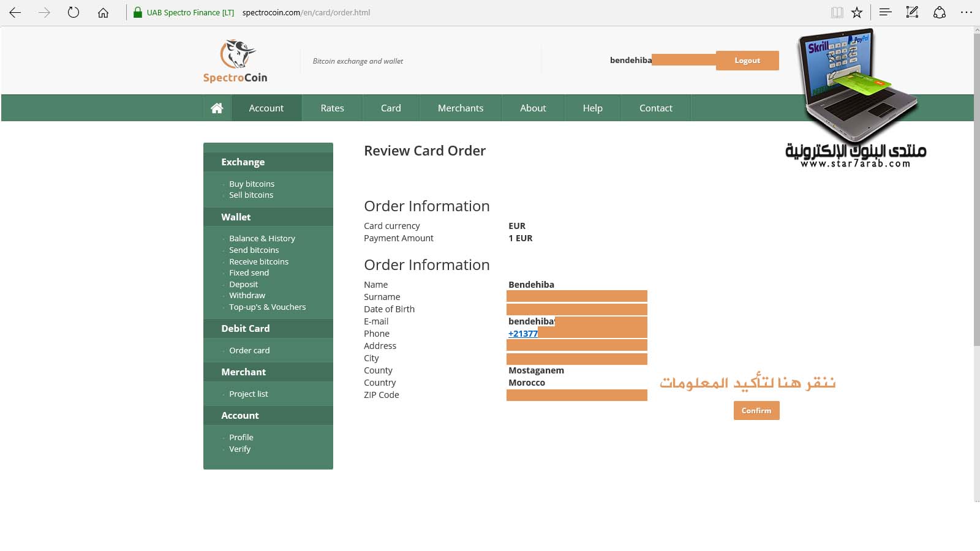Open the About navigation tab
980x551 pixels.
533,108
